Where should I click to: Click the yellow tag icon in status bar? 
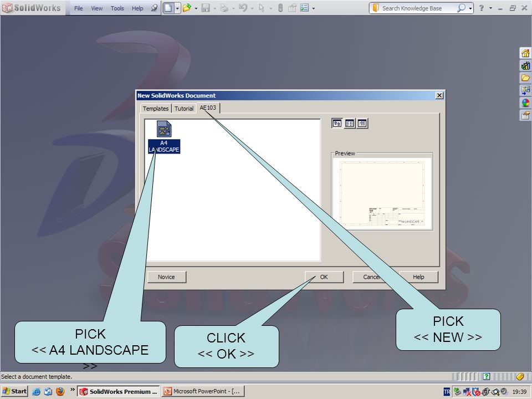(x=520, y=376)
